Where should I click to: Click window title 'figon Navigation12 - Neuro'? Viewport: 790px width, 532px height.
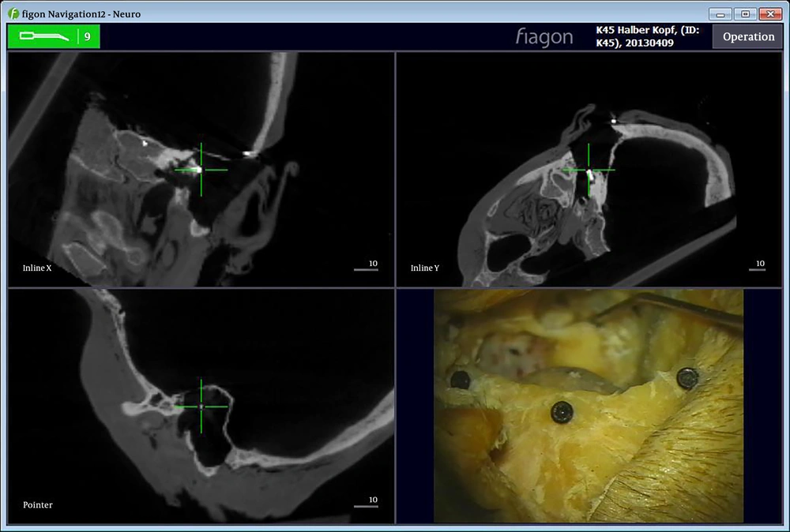[x=81, y=14]
